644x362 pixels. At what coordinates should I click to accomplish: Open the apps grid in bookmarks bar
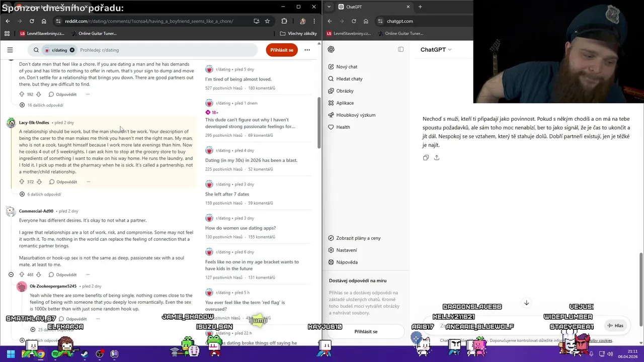coord(7,34)
